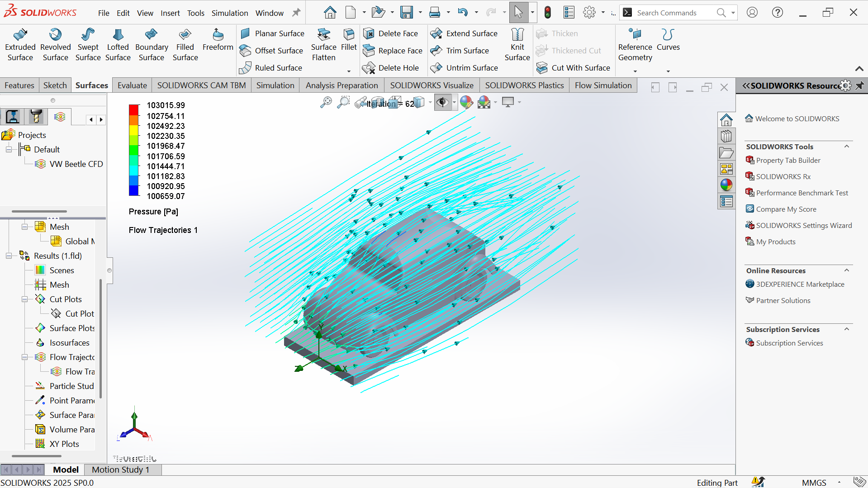Collapse the SOLIDWORKS Tools section

847,147
